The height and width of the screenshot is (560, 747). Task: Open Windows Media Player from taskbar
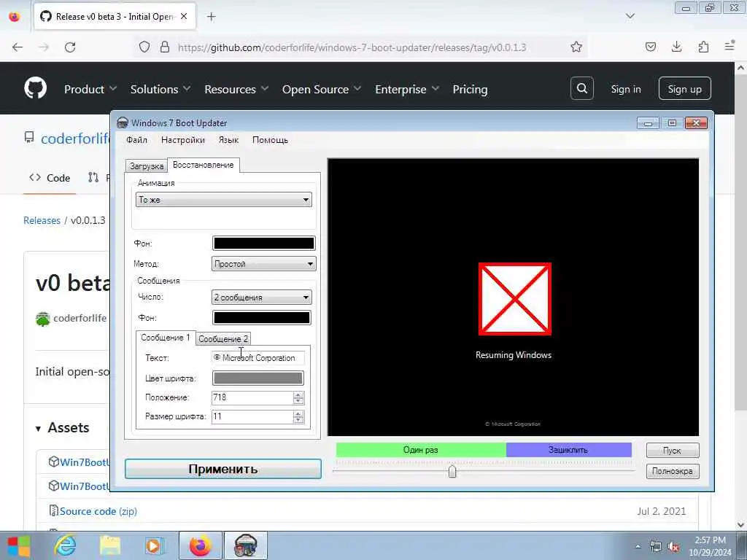tap(155, 545)
